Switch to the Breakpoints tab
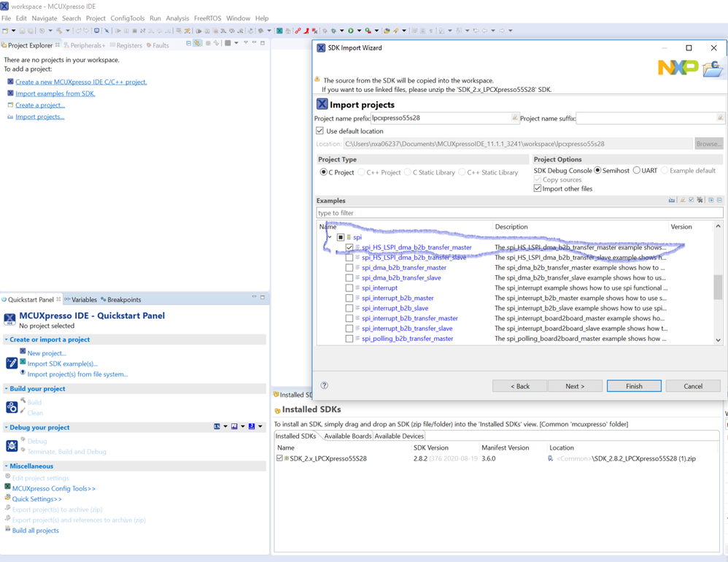 pyautogui.click(x=120, y=299)
